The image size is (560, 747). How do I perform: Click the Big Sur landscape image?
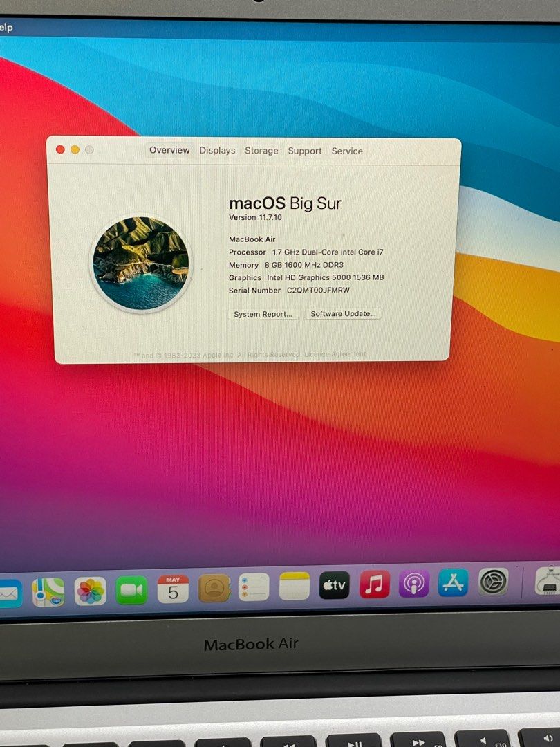(141, 263)
